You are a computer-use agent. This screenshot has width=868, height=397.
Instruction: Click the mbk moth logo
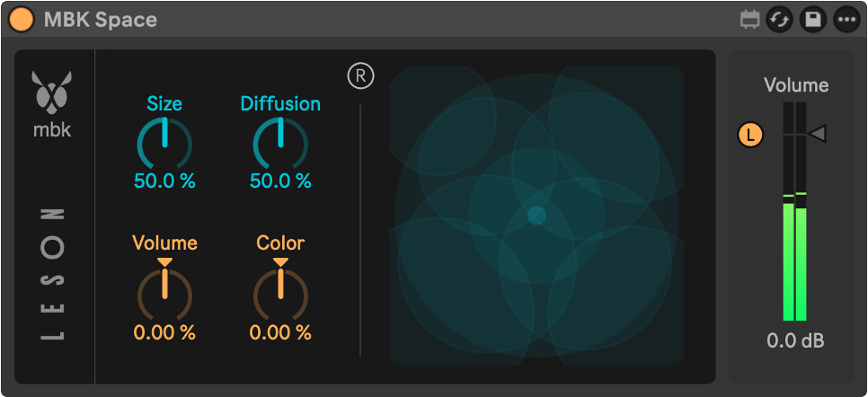pos(52,89)
